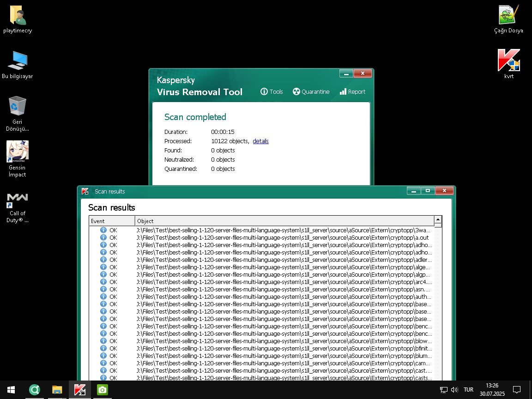Click scrollbar up arrow in Scan results
The width and height of the screenshot is (532, 399).
(438, 219)
